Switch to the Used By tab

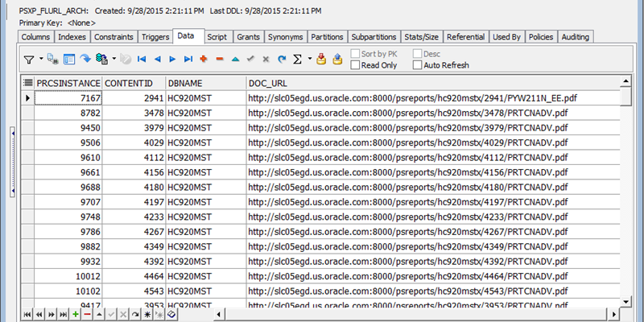pos(506,37)
